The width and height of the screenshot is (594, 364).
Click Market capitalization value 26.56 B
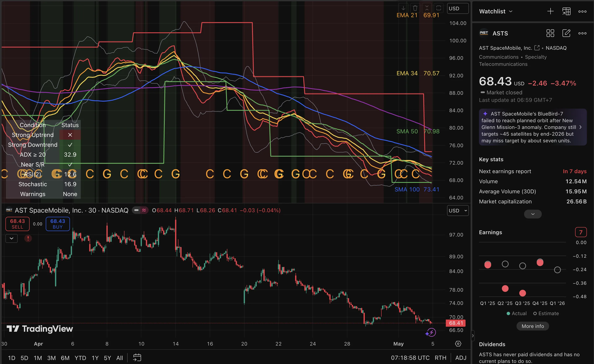pos(576,201)
